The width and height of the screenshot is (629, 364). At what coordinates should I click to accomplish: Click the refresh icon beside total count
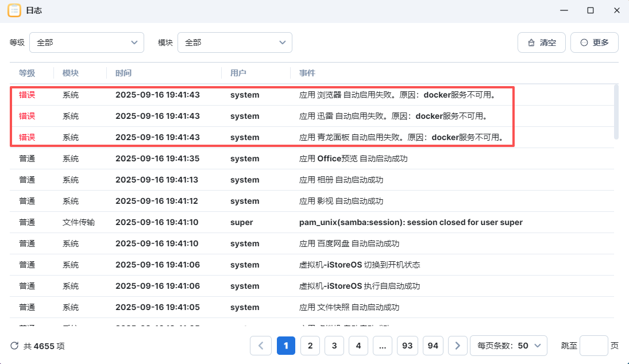coord(14,346)
